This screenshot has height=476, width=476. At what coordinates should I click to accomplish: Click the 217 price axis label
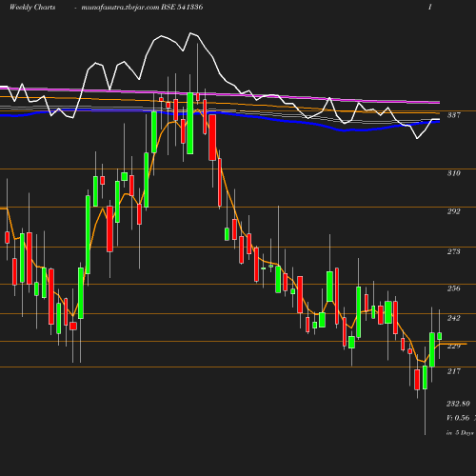click(x=453, y=371)
